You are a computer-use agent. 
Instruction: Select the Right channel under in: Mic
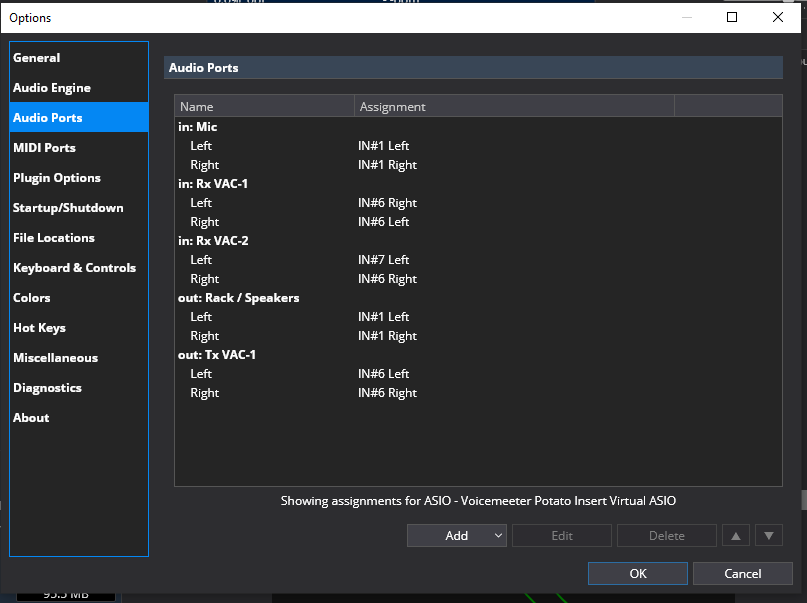[478, 165]
